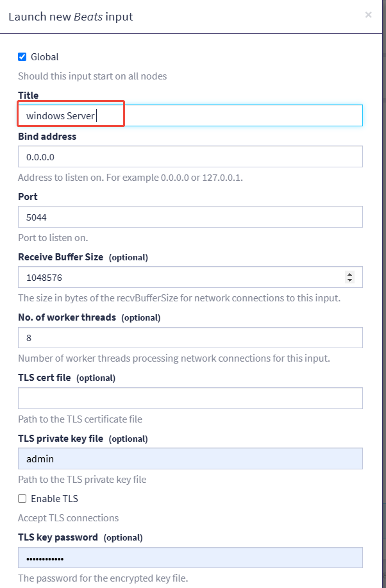The image size is (386, 588).
Task: Click the 'TLS key password' label
Action: pyautogui.click(x=58, y=537)
